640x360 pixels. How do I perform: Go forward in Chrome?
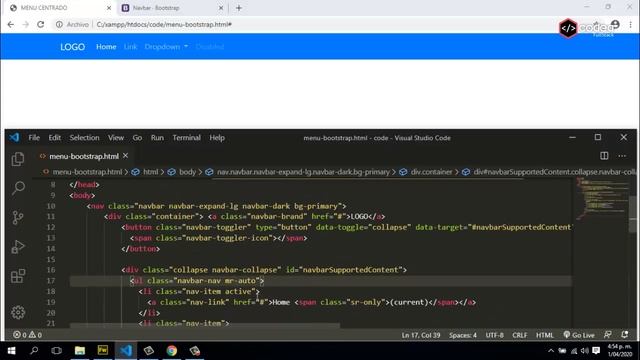coord(25,24)
